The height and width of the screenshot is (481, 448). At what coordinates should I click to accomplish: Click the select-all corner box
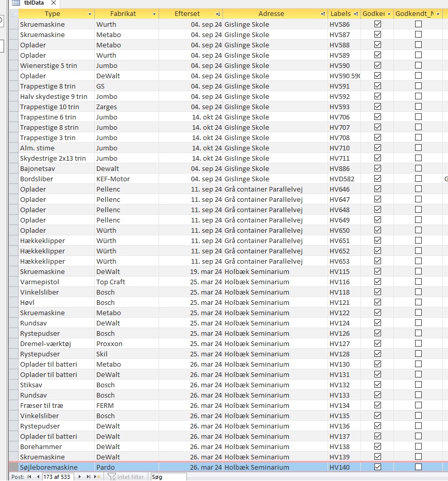13,14
